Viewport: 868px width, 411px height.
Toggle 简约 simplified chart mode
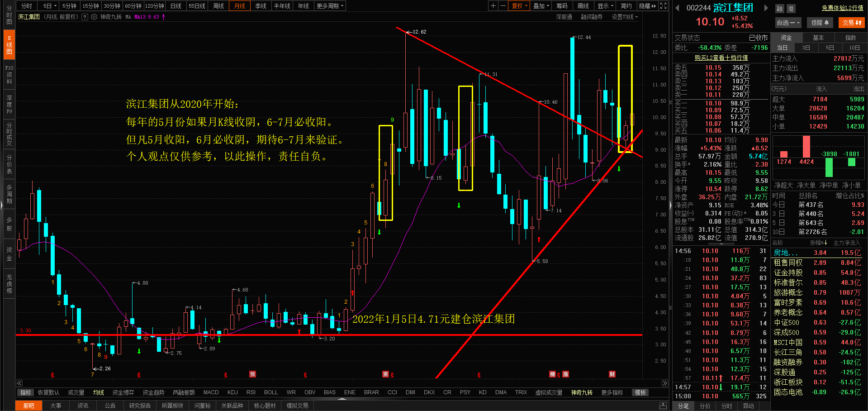tap(626, 6)
